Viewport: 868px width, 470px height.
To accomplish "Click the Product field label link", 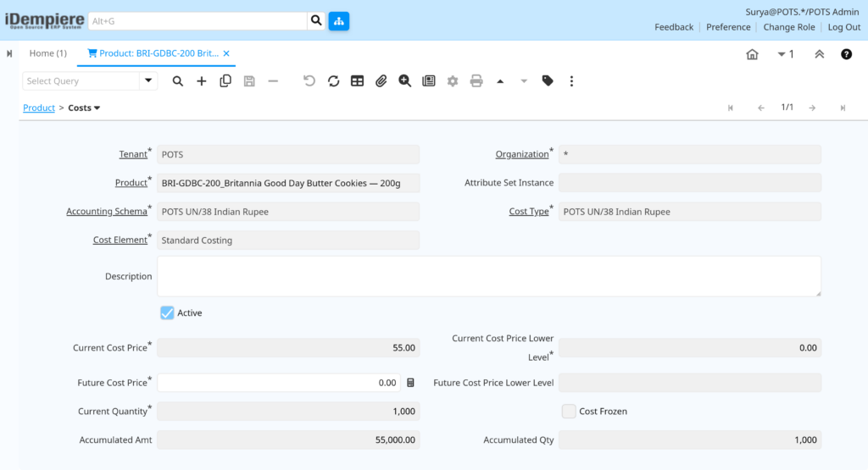I will [x=131, y=182].
